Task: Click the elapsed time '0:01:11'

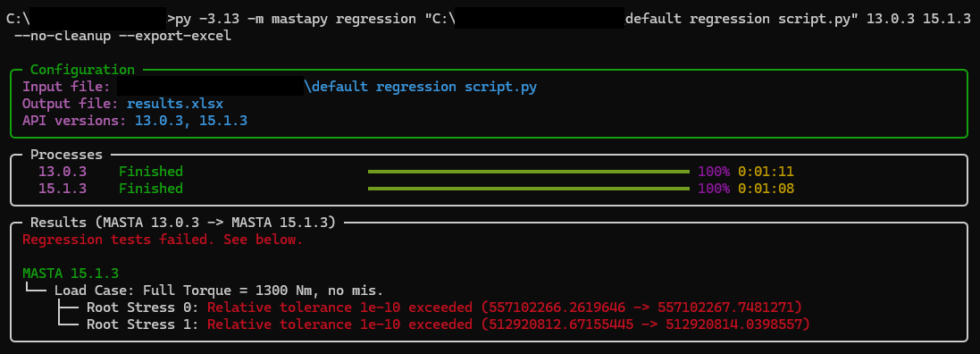Action: click(x=766, y=171)
